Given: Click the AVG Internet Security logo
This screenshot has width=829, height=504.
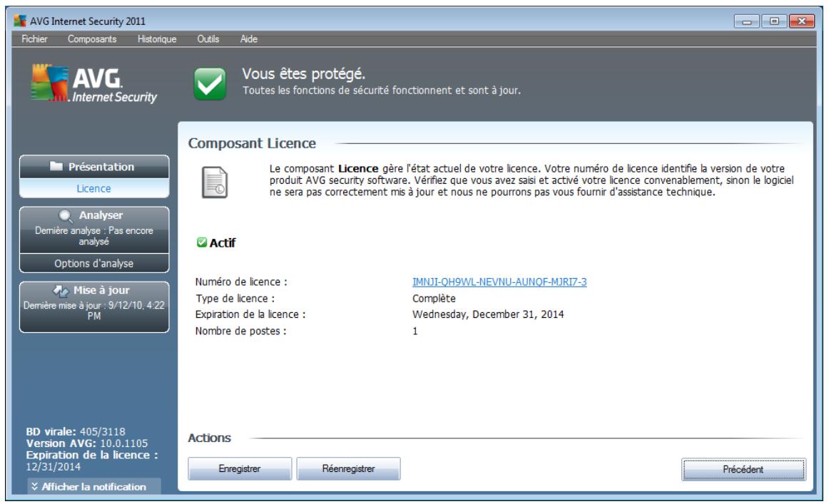Looking at the screenshot, I should point(94,83).
